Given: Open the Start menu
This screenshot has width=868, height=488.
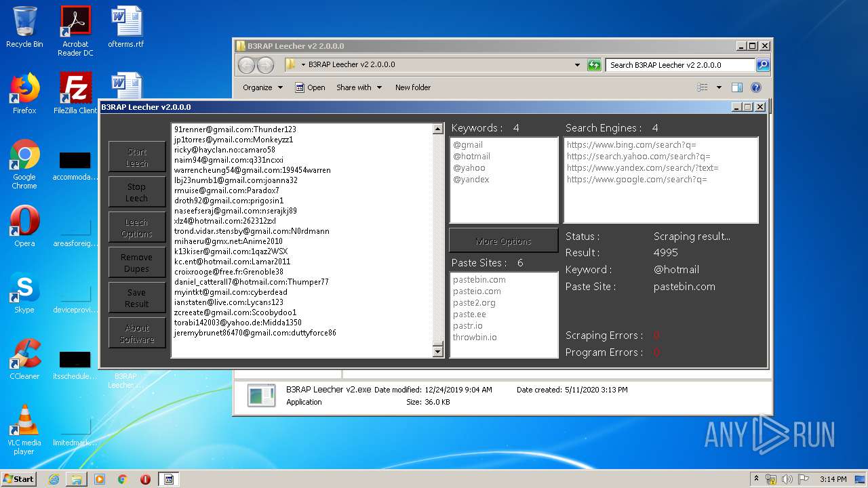Looking at the screenshot, I should 18,479.
